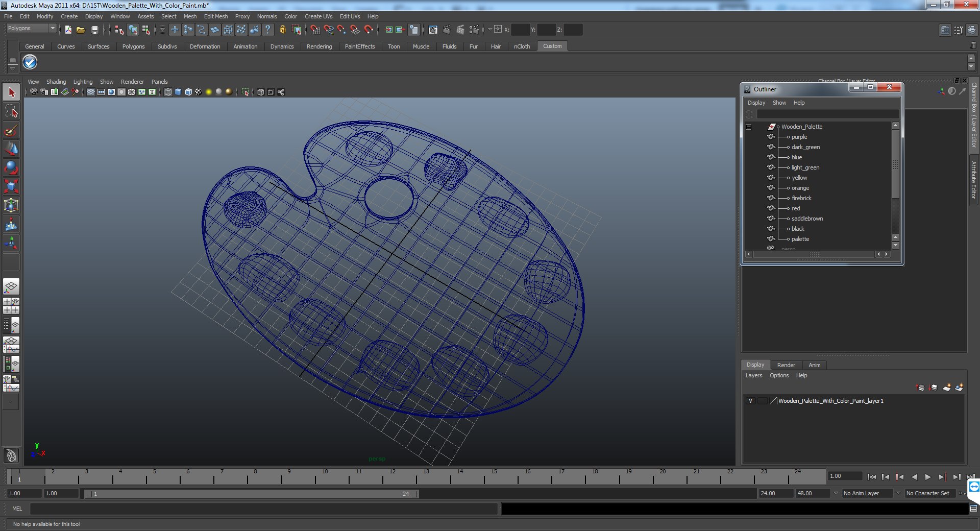
Task: Activate the Paint Selection tool
Action: (x=11, y=130)
